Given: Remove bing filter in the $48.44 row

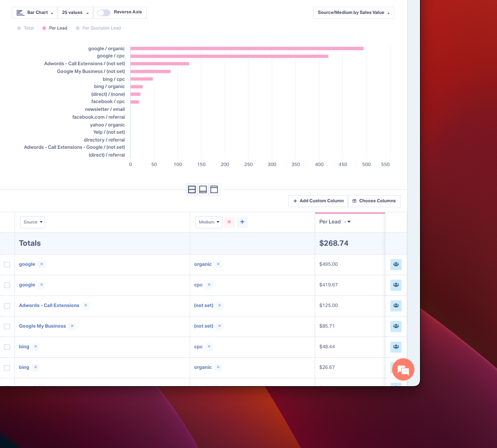Looking at the screenshot, I should click(36, 347).
